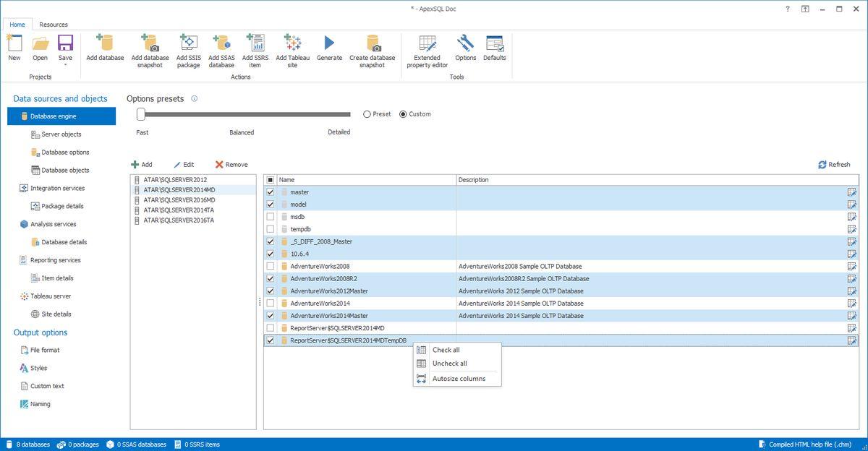Create a New project
This screenshot has width=868, height=451.
tap(14, 48)
